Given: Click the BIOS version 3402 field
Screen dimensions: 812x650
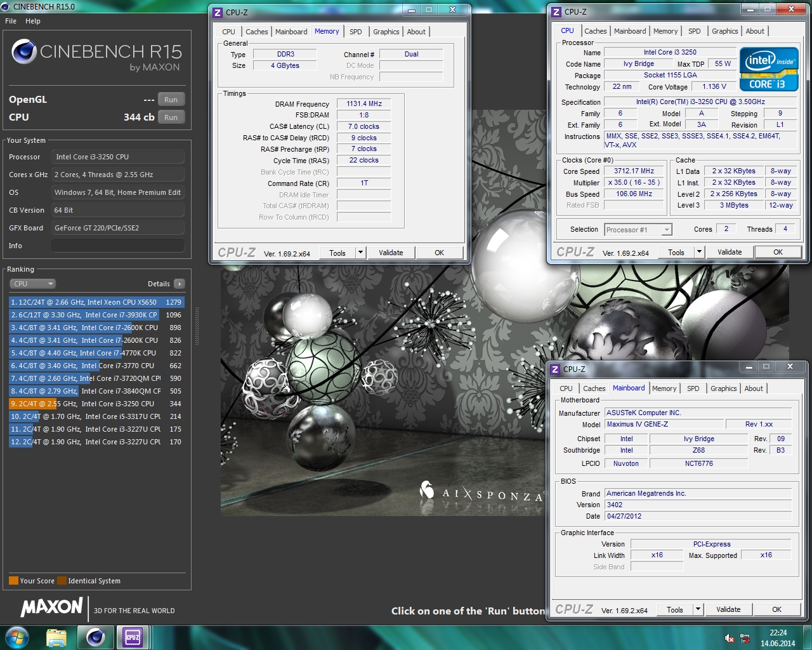Looking at the screenshot, I should (698, 505).
